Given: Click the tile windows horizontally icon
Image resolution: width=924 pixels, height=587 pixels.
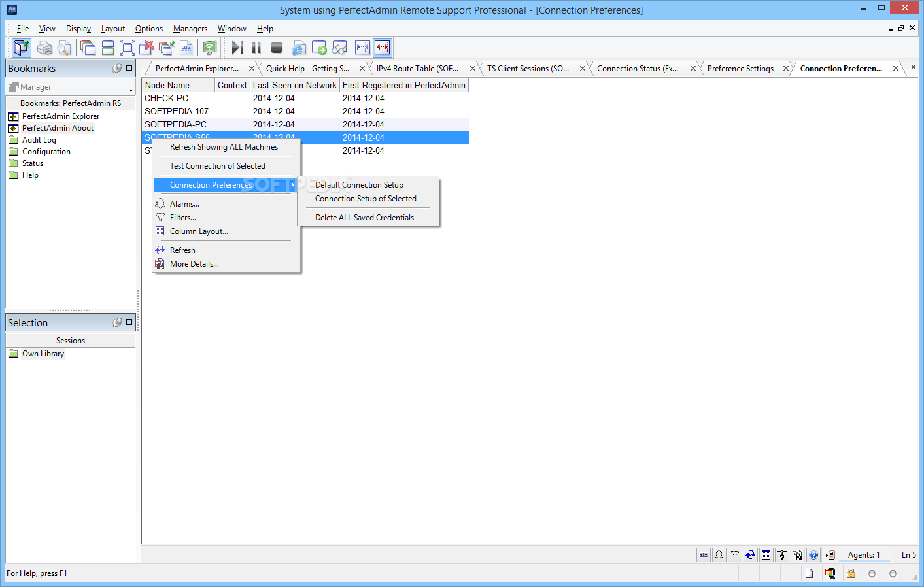Looking at the screenshot, I should tap(108, 48).
